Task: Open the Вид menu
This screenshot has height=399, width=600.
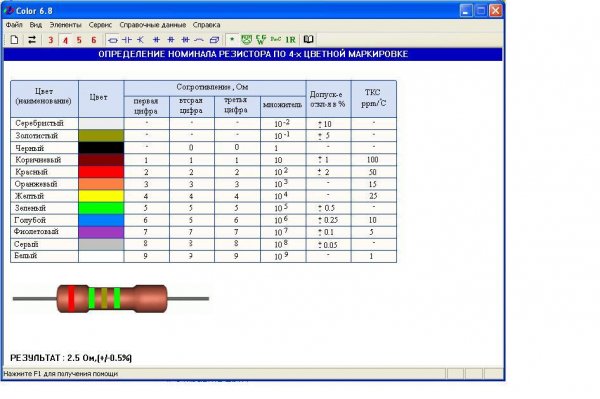Action: point(36,25)
